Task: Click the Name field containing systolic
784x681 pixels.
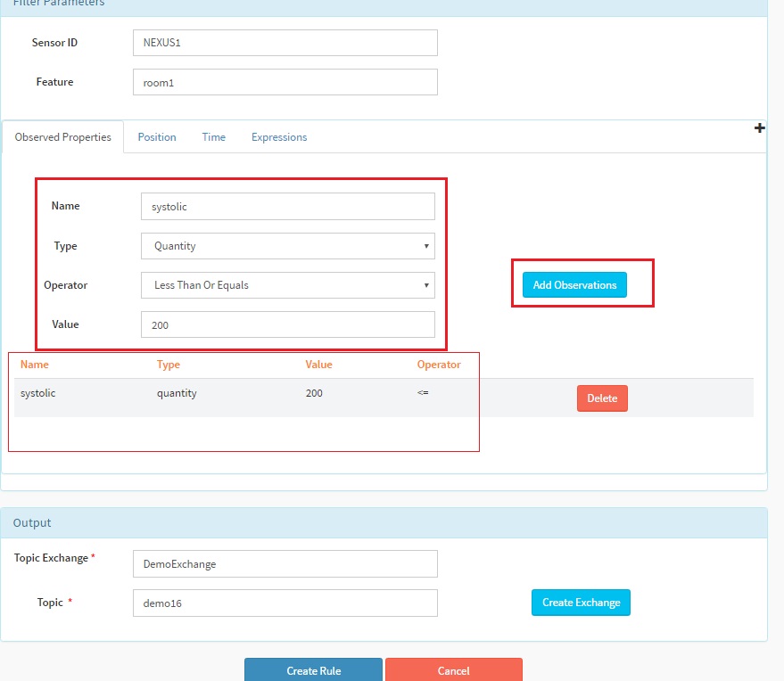Action: click(288, 206)
